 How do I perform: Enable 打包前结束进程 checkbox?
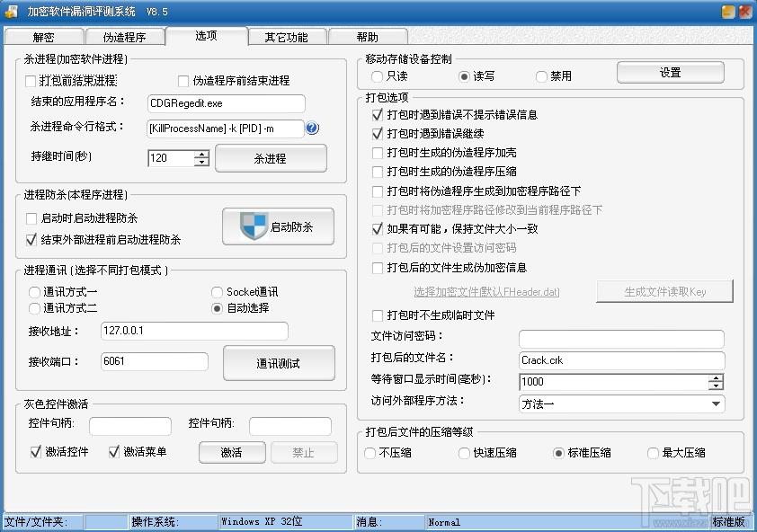tap(31, 81)
